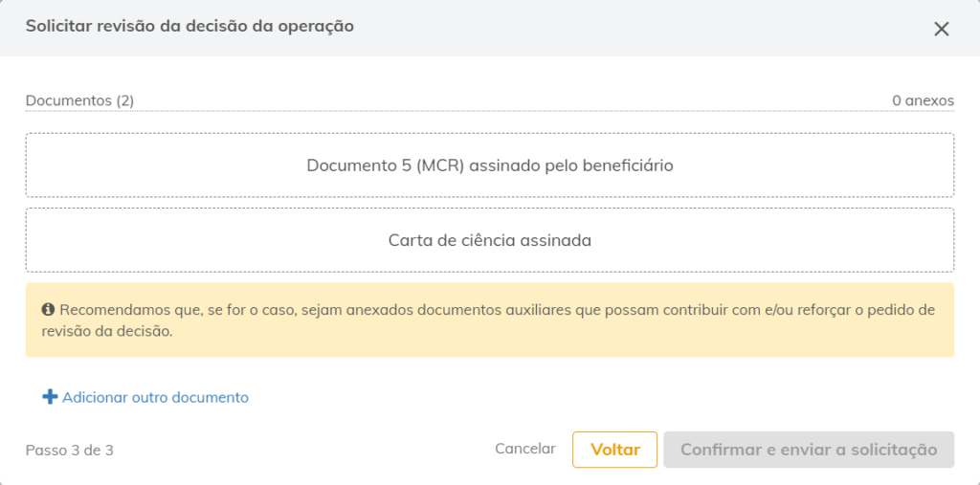This screenshot has height=485, width=980.
Task: Click 'revisão da decisão' in the banner
Action: pos(107,332)
